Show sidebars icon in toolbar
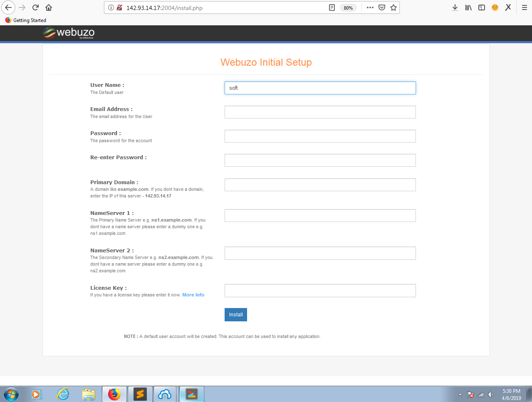Viewport: 532px width, 402px height. [x=482, y=7]
